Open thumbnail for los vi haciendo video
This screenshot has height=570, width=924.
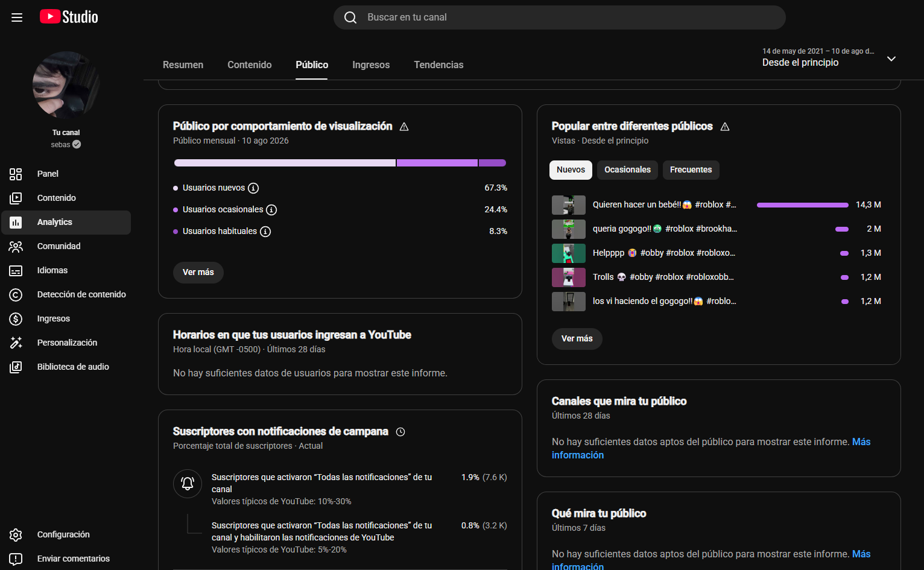569,302
